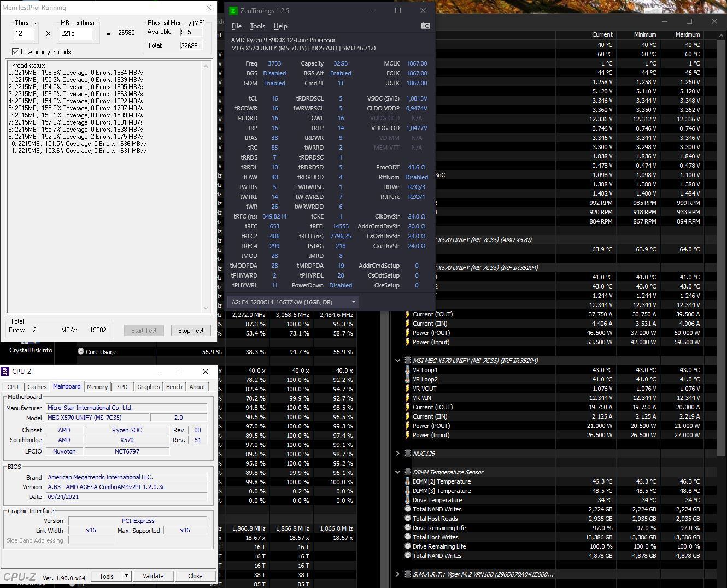Click the Close button at CPU-Z bottom

tap(195, 576)
